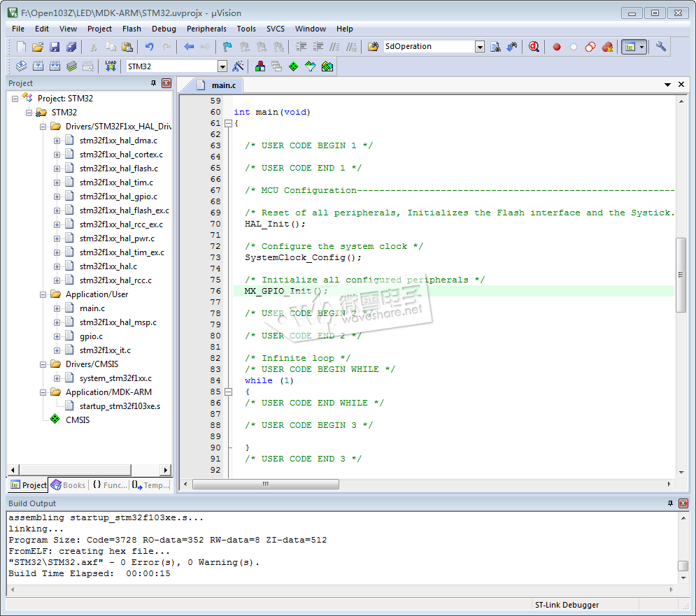Open Configuration wrench icon

point(661,47)
